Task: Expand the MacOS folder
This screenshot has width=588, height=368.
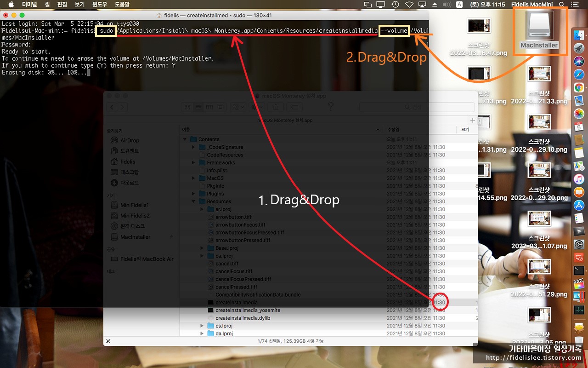Action: click(193, 178)
